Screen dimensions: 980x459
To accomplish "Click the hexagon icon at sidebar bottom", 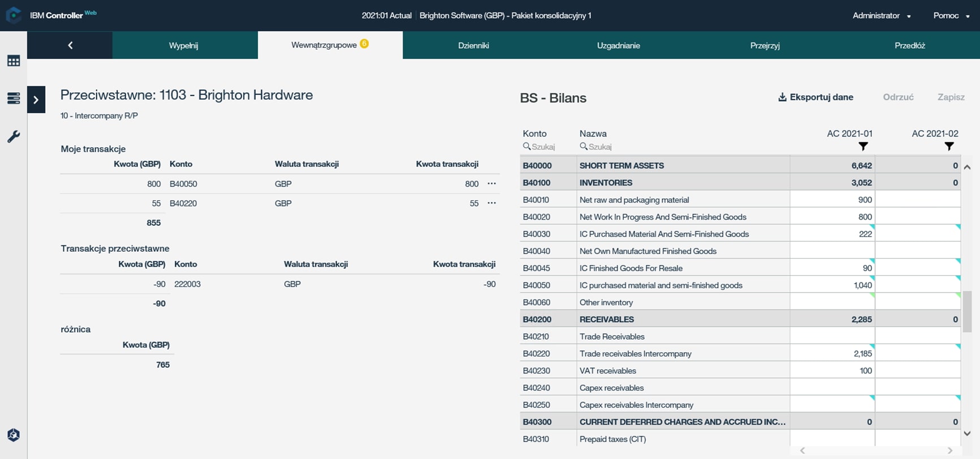I will [14, 435].
